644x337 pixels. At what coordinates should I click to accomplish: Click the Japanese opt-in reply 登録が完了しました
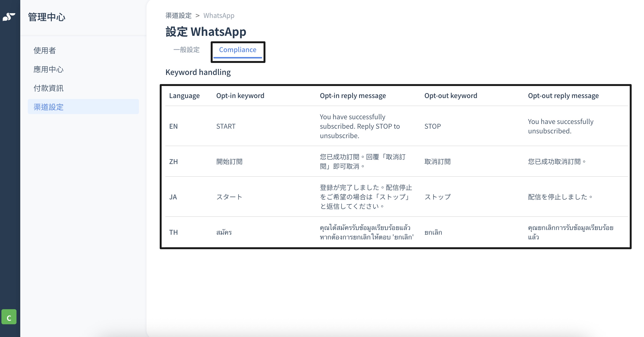[366, 197]
